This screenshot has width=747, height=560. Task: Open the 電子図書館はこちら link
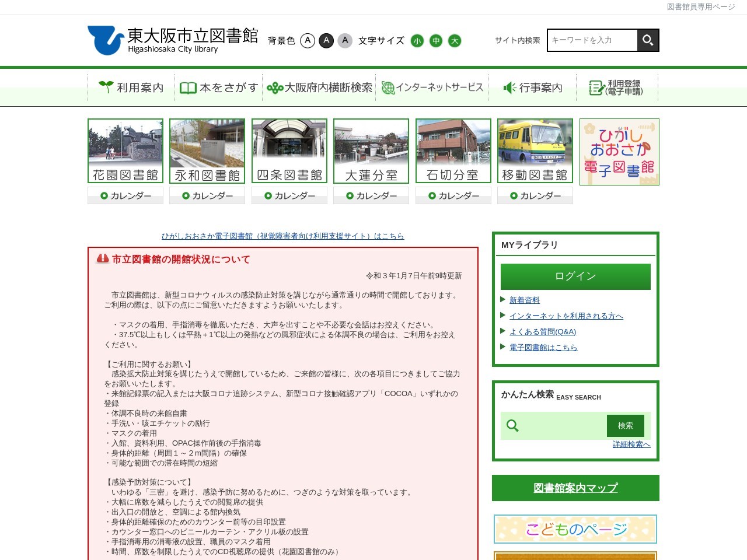pyautogui.click(x=543, y=348)
